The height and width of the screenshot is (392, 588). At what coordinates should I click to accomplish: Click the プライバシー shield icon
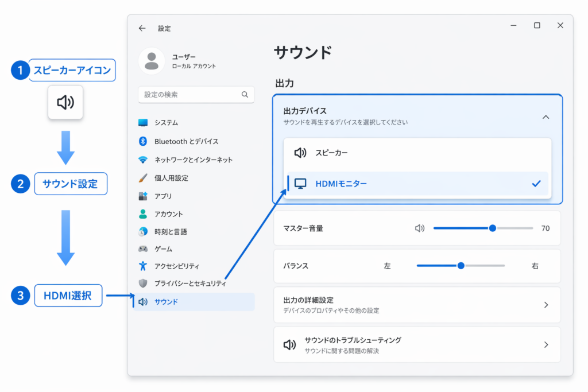click(143, 284)
